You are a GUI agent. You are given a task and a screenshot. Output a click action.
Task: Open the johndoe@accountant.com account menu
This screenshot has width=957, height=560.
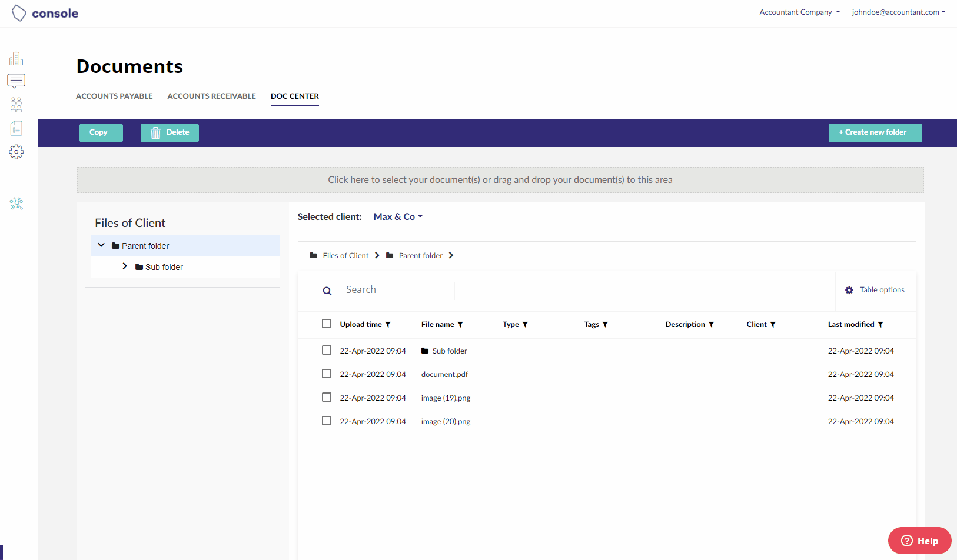point(899,12)
